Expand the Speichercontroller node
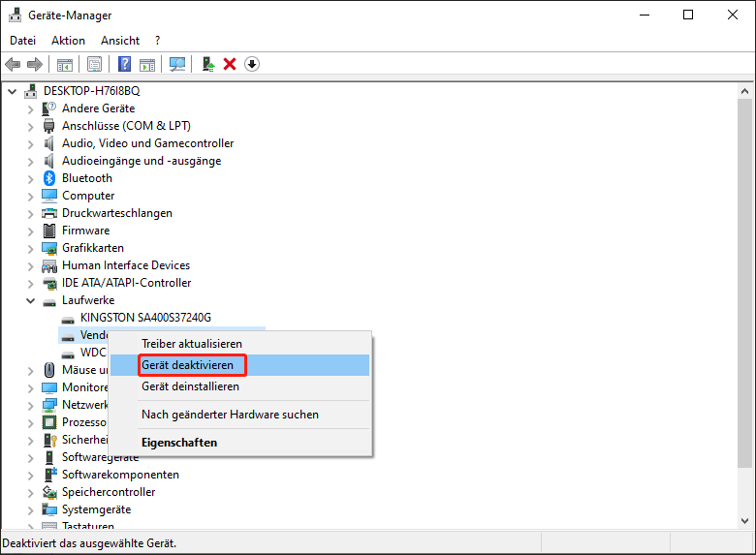Screen dimensions: 756x555 (30, 493)
